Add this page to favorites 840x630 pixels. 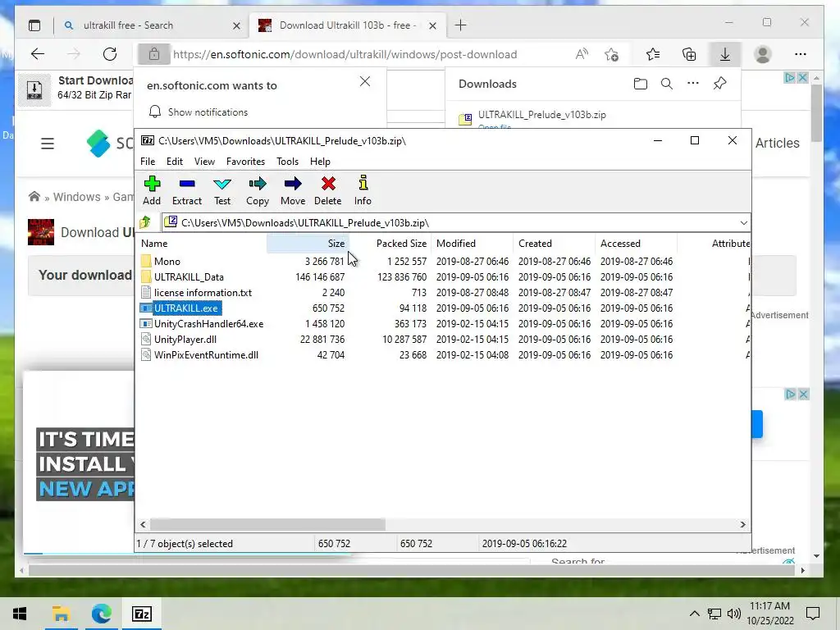point(611,54)
